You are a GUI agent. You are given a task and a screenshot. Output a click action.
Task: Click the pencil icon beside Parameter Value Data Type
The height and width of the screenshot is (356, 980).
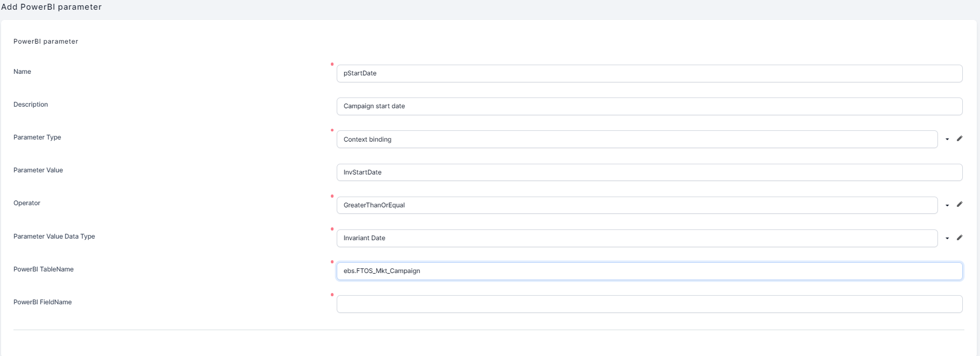click(x=960, y=238)
